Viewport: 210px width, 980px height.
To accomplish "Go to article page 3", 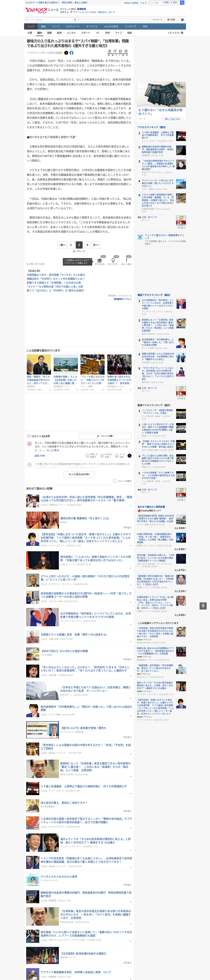I will click(x=87, y=245).
